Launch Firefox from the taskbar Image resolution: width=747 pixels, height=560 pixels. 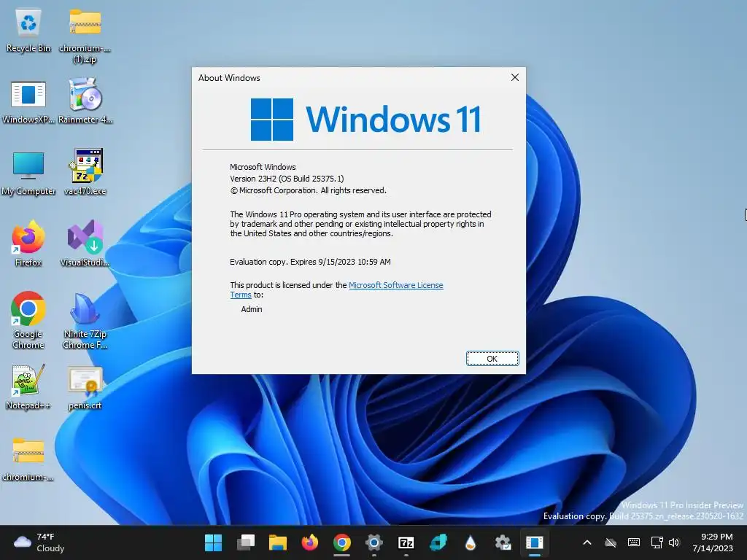tap(309, 542)
